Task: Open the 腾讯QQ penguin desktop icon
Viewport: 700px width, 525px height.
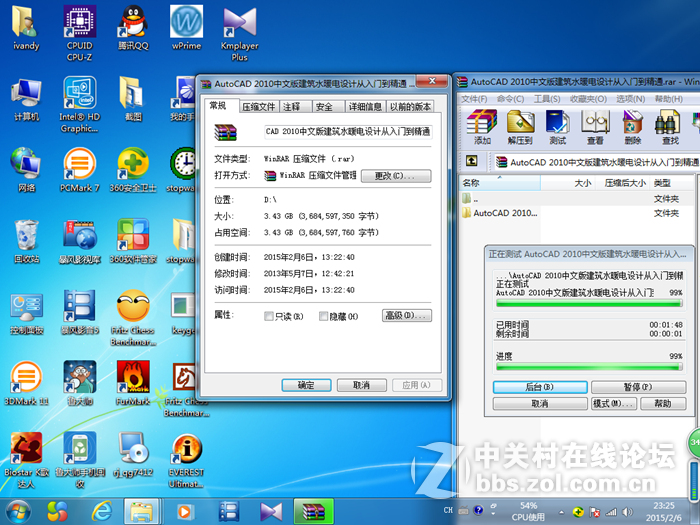Action: (x=133, y=27)
